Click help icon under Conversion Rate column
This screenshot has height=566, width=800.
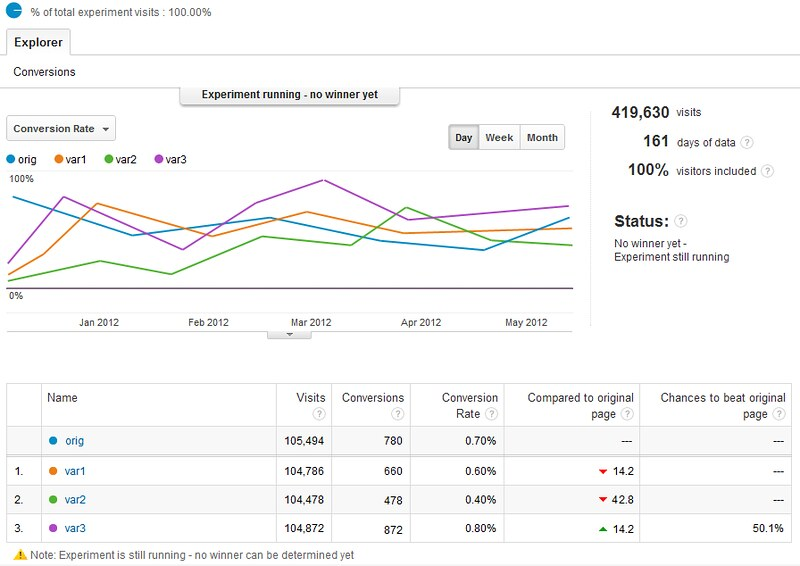[491, 414]
